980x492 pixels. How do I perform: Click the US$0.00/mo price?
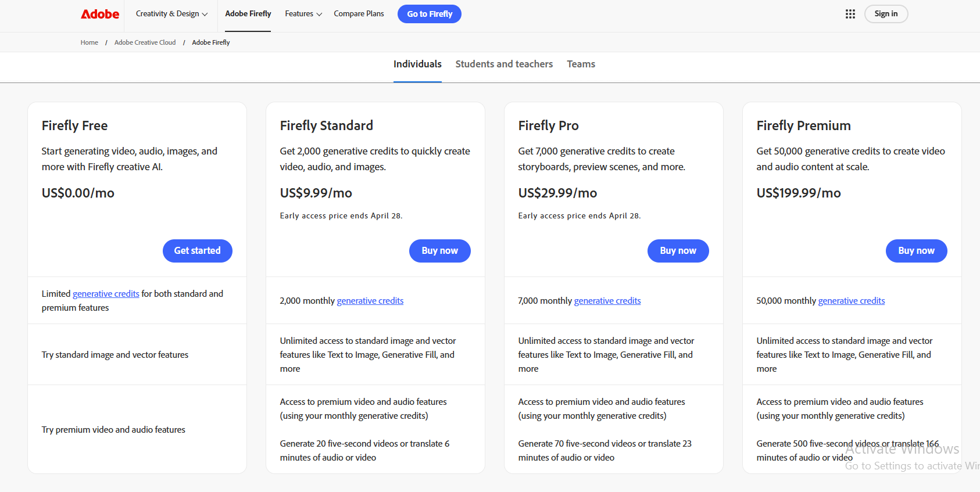[78, 193]
